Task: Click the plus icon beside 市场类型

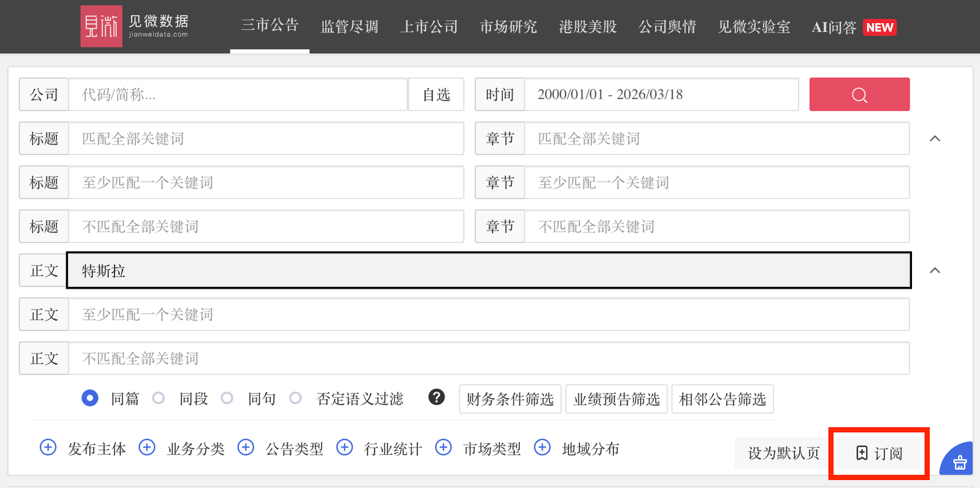Action: 443,448
